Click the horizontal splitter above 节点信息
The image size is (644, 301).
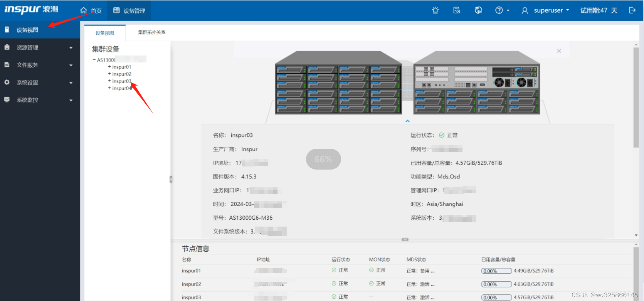point(405,240)
